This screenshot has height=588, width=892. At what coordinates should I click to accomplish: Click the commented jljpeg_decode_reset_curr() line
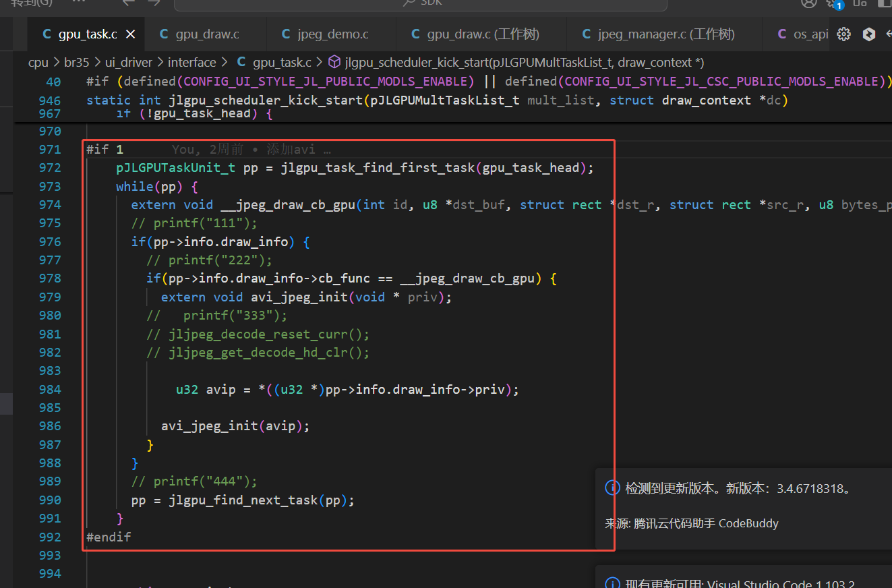point(258,334)
